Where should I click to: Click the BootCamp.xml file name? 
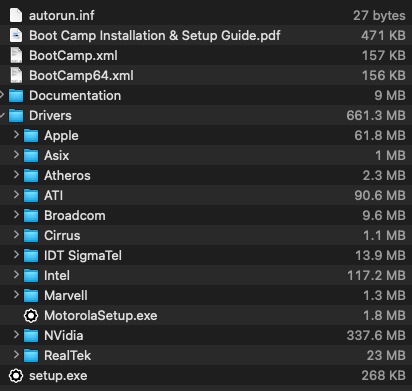tap(73, 56)
